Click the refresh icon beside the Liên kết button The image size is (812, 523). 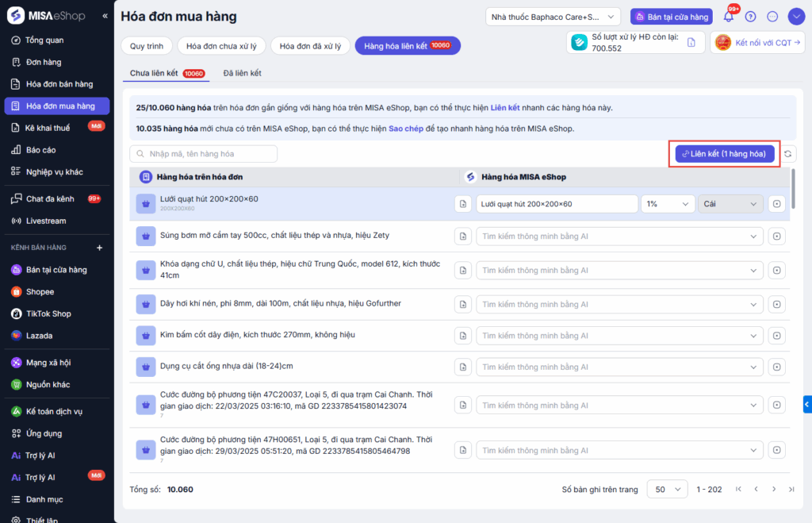(787, 154)
